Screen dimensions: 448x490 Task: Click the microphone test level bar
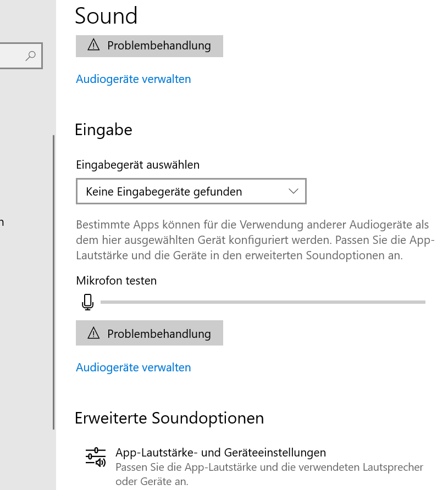263,302
